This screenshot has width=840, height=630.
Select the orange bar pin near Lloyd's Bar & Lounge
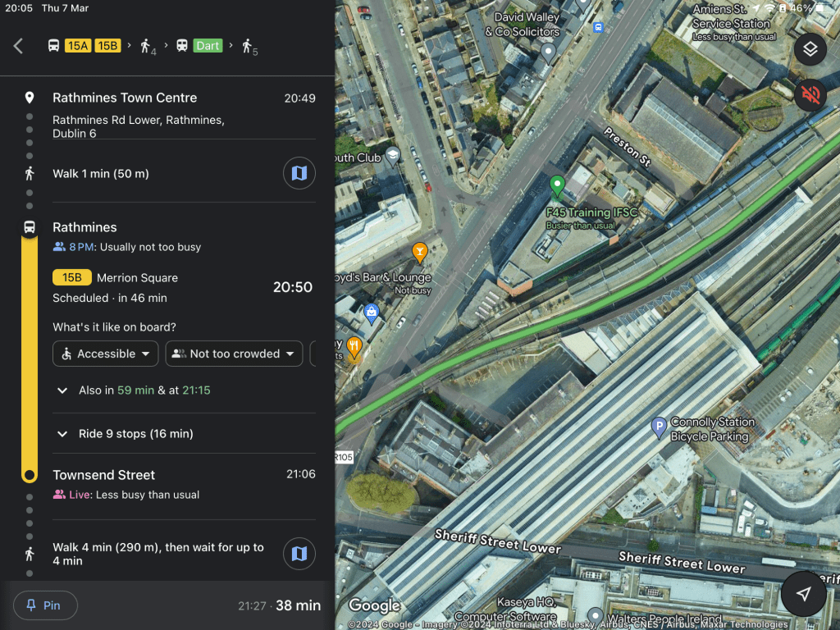[420, 252]
